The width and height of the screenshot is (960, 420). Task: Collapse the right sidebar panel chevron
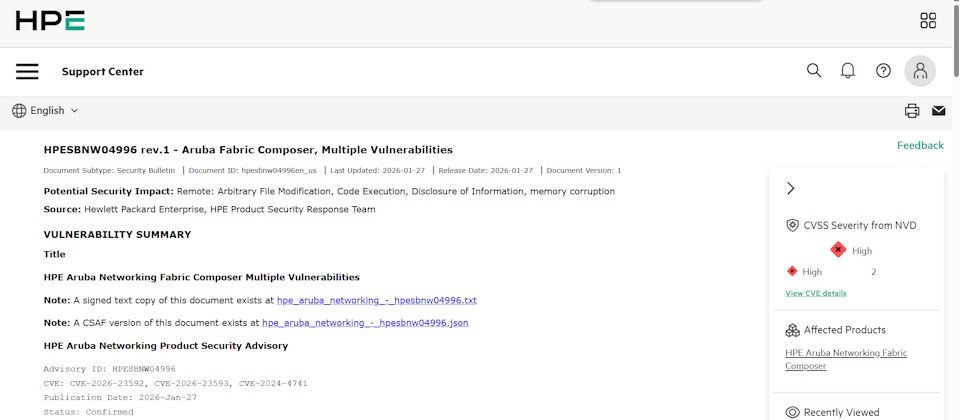790,188
